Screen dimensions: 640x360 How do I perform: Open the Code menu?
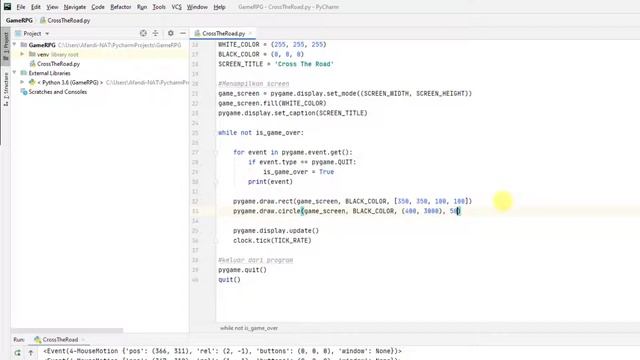point(98,7)
